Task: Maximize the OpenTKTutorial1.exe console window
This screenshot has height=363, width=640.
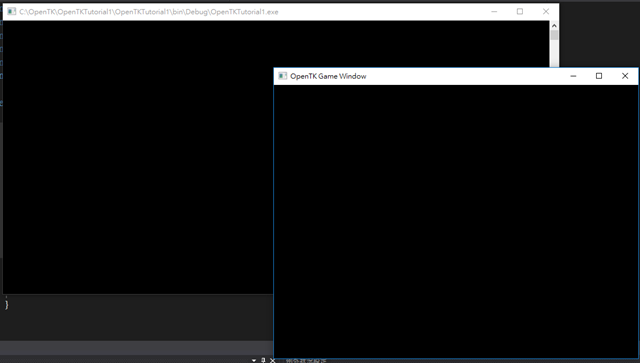Action: (x=520, y=12)
